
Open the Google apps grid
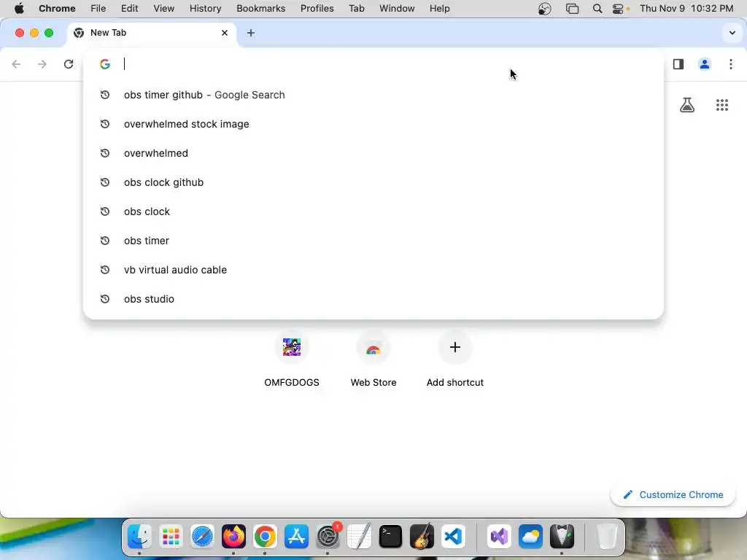pyautogui.click(x=722, y=105)
